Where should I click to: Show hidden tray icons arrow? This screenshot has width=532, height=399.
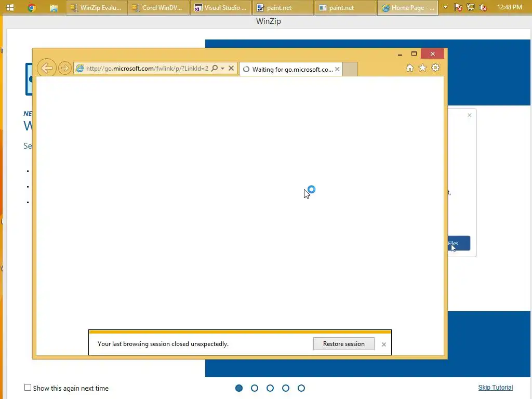[445, 7]
